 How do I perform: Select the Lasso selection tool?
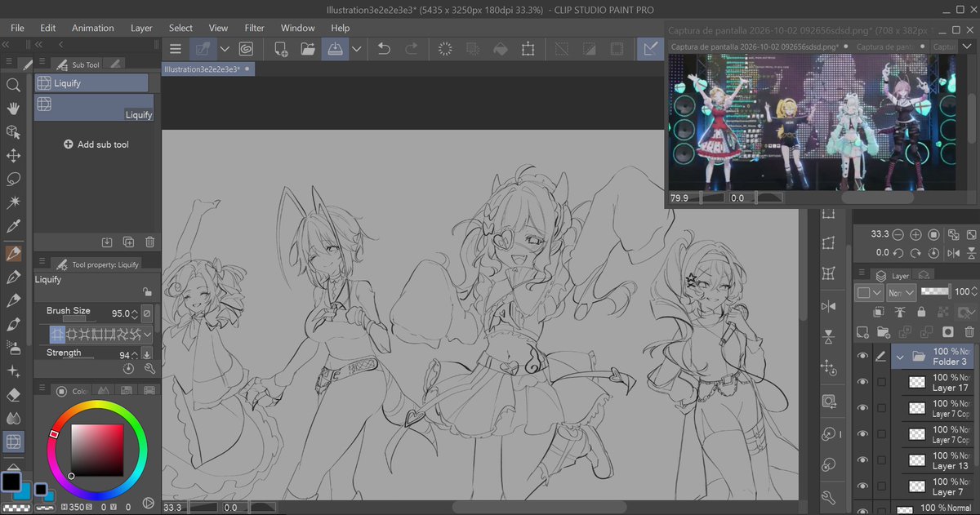click(13, 180)
